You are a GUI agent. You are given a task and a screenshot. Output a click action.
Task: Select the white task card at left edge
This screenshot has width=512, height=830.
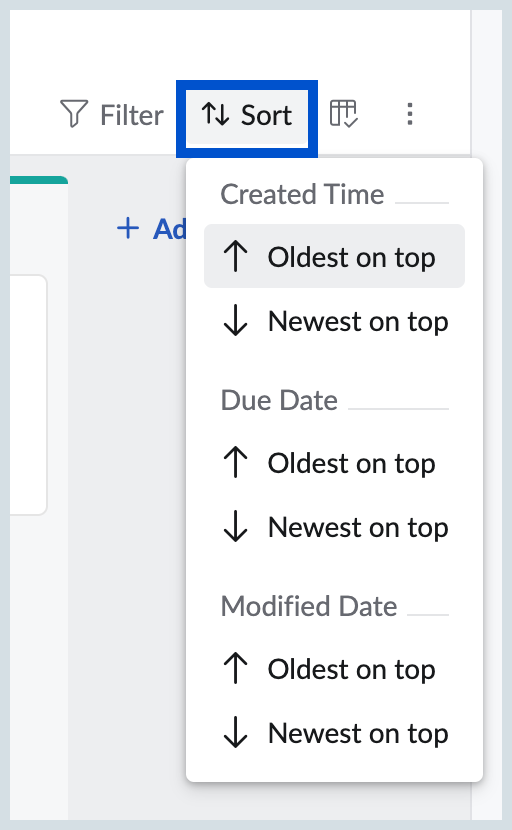28,395
